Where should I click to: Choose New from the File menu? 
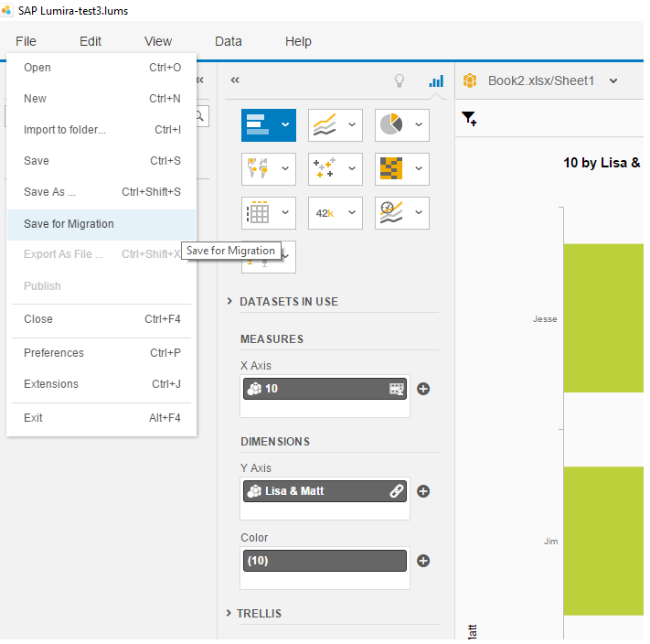click(101, 98)
